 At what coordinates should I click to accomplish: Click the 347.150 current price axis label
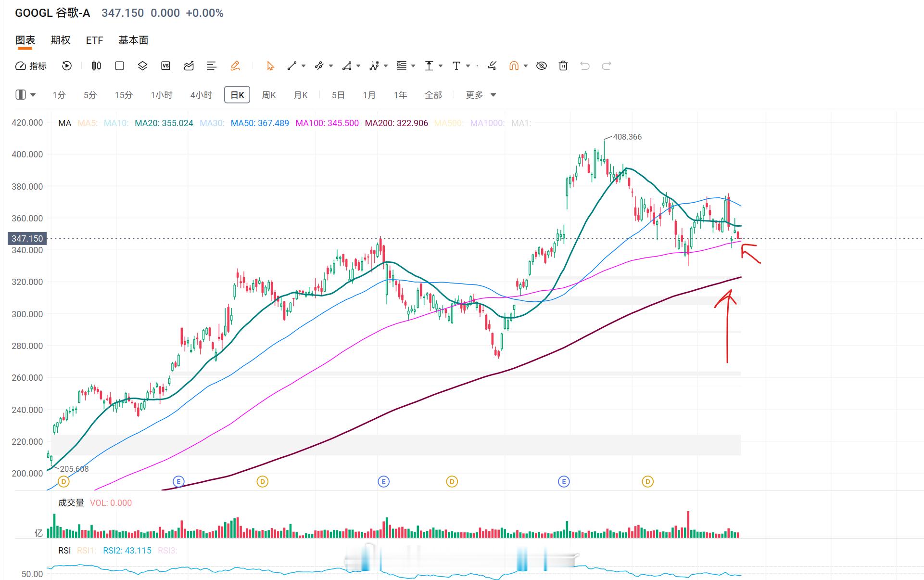[x=27, y=238]
